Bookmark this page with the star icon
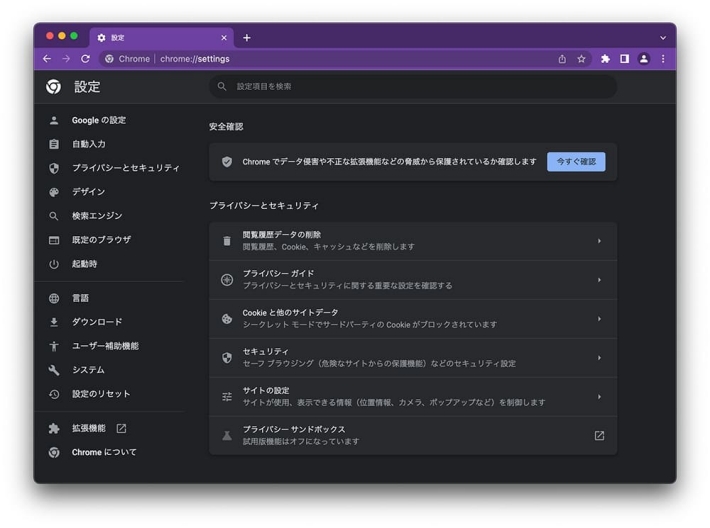This screenshot has width=710, height=528. click(581, 59)
